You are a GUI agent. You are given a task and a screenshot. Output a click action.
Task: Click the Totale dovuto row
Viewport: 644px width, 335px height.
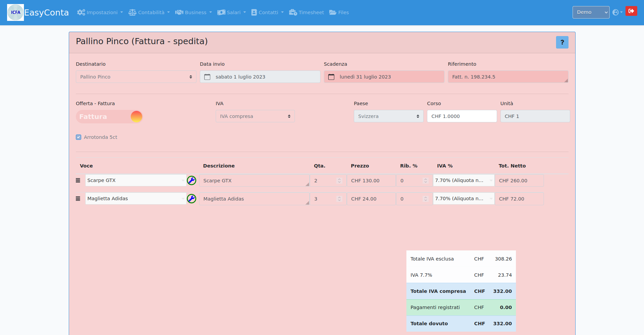[x=461, y=324]
